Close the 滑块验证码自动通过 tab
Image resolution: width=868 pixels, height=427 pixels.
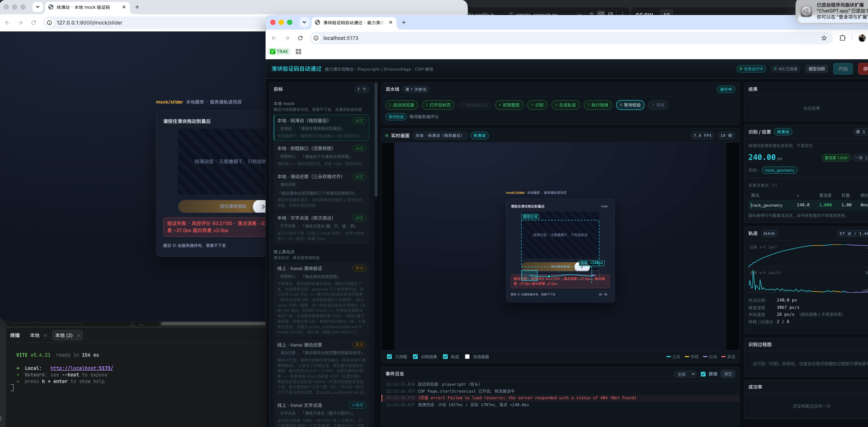coord(391,22)
